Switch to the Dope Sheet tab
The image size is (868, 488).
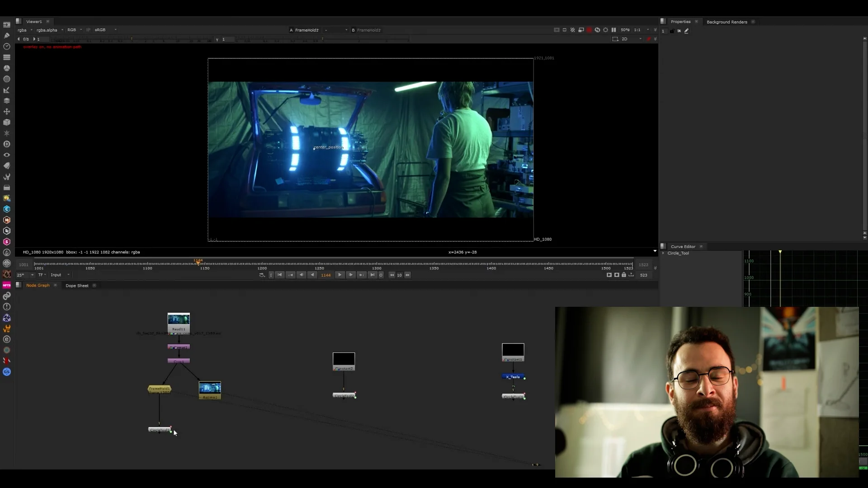coord(77,286)
